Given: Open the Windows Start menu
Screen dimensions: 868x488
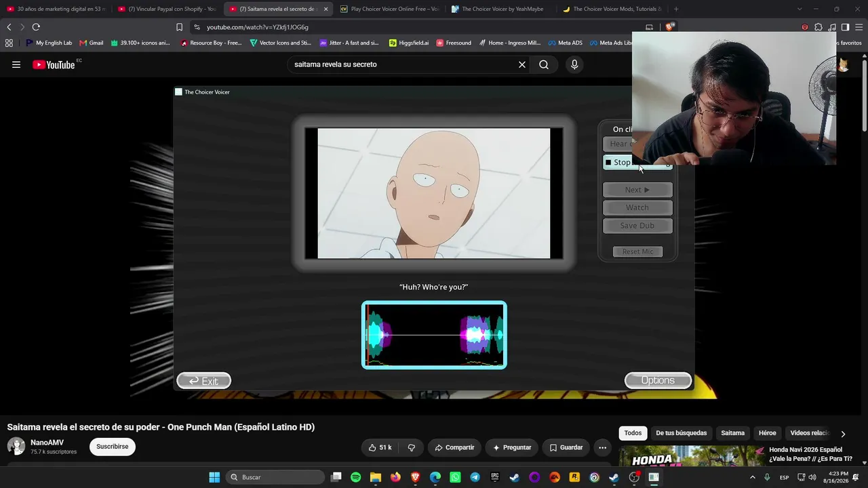Looking at the screenshot, I should [214, 477].
